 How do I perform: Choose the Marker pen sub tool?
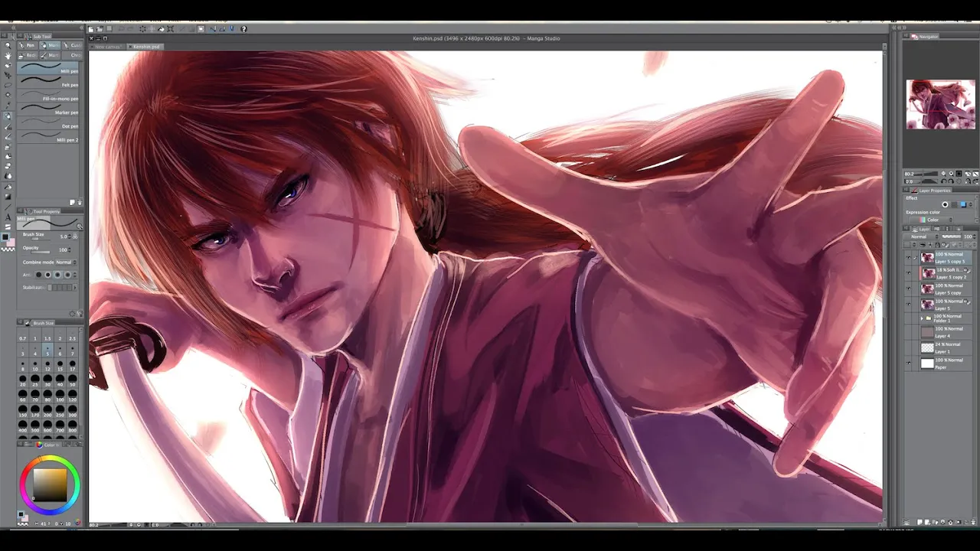(48, 109)
